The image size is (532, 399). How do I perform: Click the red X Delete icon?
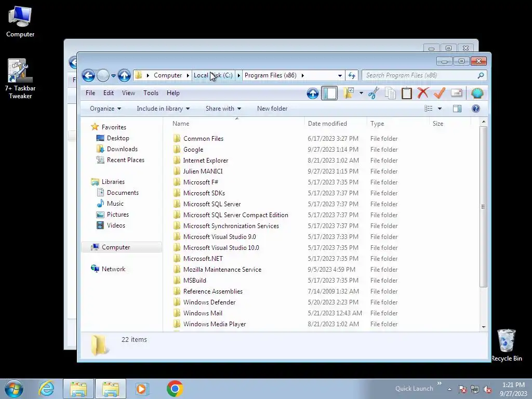tap(423, 93)
